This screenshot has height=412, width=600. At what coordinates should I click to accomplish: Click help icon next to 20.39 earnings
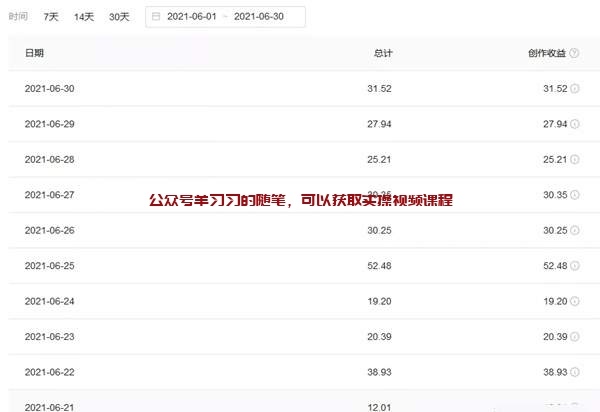[575, 336]
